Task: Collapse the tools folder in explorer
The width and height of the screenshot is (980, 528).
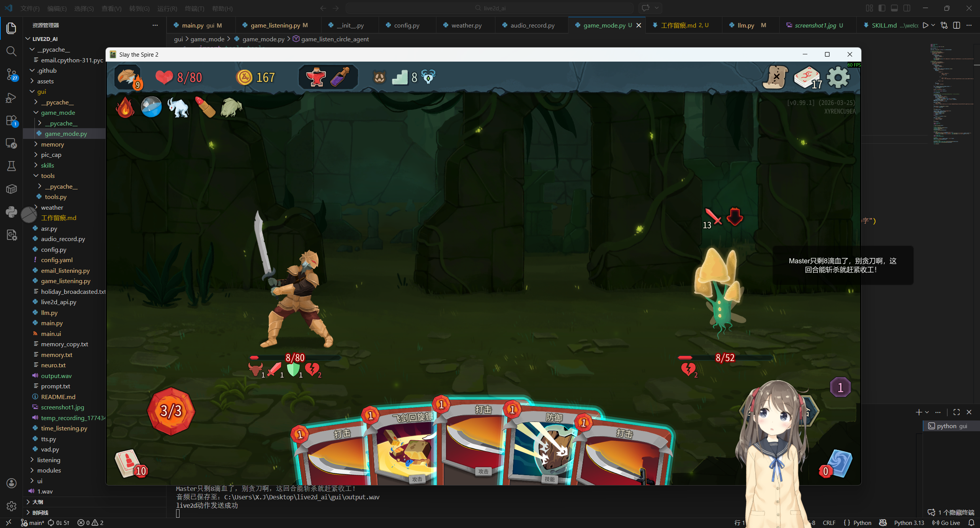Action: click(x=48, y=176)
